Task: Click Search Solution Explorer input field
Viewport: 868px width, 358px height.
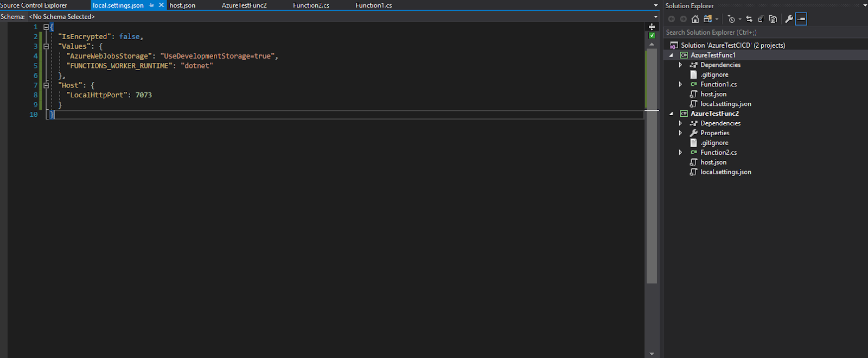Action: click(765, 33)
